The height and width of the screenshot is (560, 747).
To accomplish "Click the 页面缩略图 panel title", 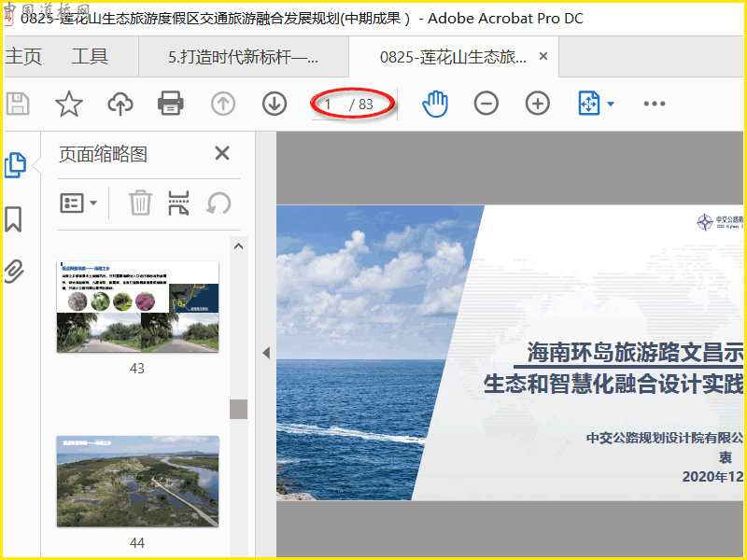I will (x=103, y=154).
